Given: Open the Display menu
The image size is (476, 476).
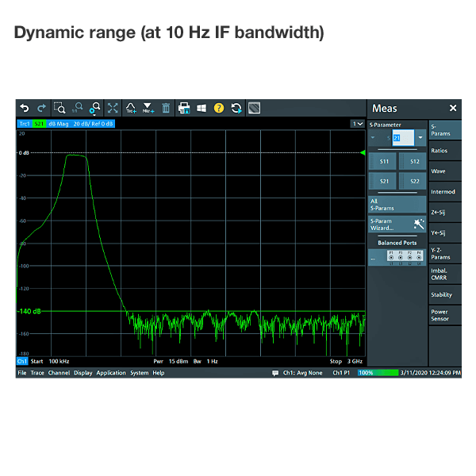Looking at the screenshot, I should point(83,373).
